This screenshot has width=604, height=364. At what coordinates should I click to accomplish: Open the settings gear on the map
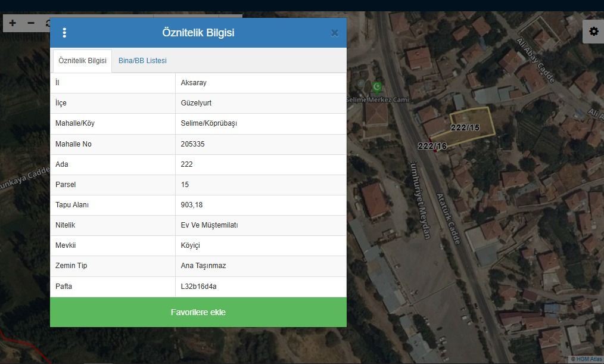coord(593,32)
